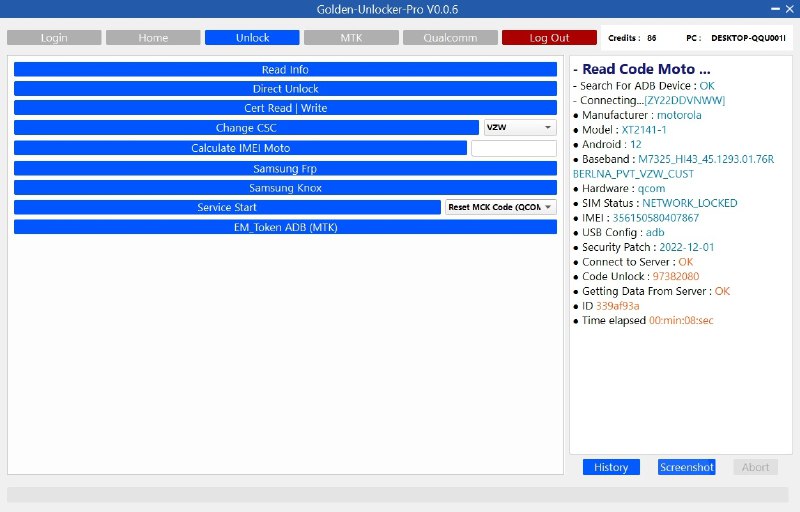Focus the IMEI input field beside Calculate
This screenshot has height=512, width=800.
tap(514, 148)
